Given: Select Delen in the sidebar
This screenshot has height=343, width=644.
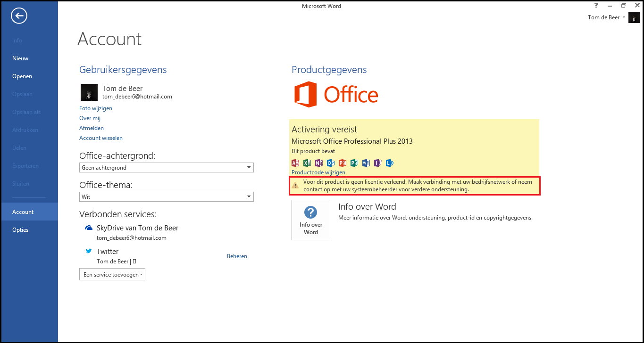Looking at the screenshot, I should (29, 148).
